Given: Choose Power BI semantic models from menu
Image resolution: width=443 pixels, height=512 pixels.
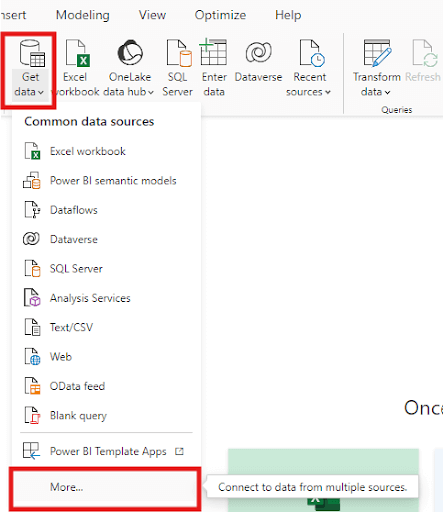Looking at the screenshot, I should click(106, 181).
